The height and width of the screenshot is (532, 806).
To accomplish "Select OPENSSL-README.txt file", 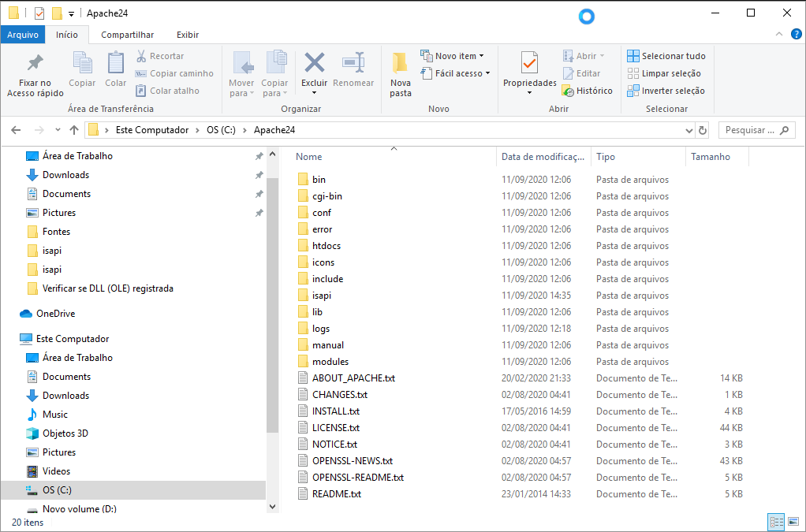I will click(351, 478).
